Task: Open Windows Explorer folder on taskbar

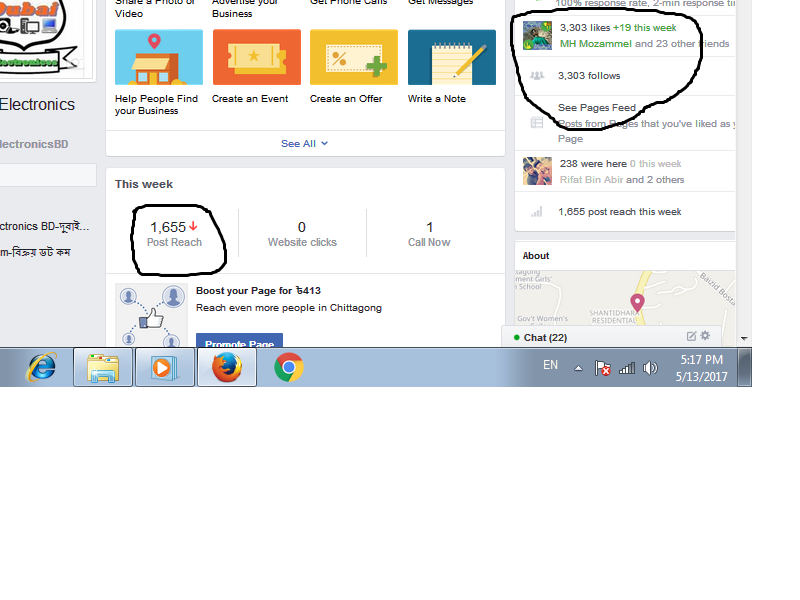Action: pyautogui.click(x=103, y=367)
